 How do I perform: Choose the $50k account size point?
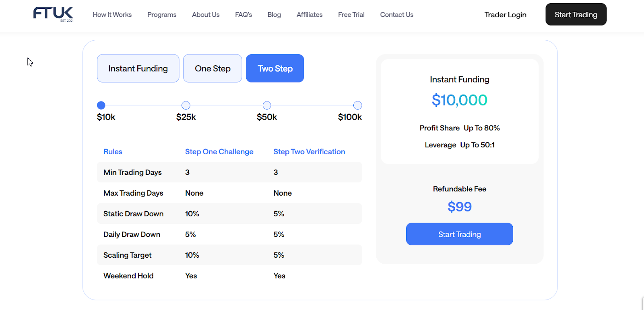267,105
